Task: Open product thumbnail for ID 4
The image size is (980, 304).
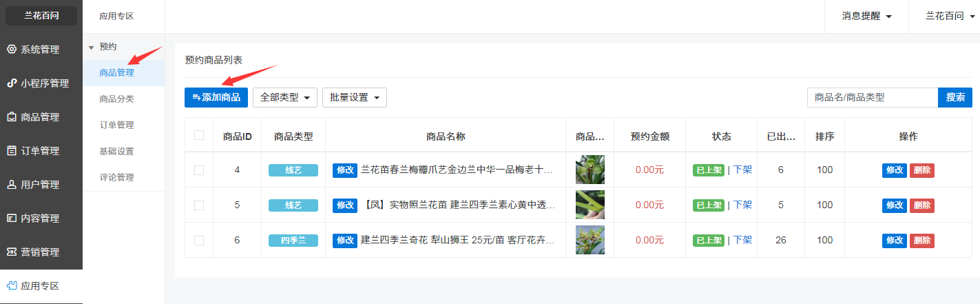Action: 590,170
